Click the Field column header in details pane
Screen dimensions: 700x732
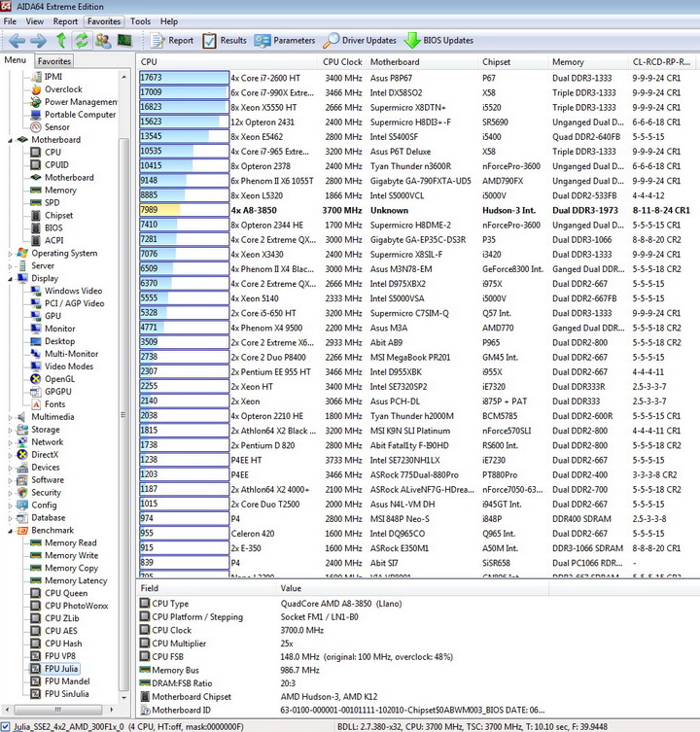click(206, 588)
